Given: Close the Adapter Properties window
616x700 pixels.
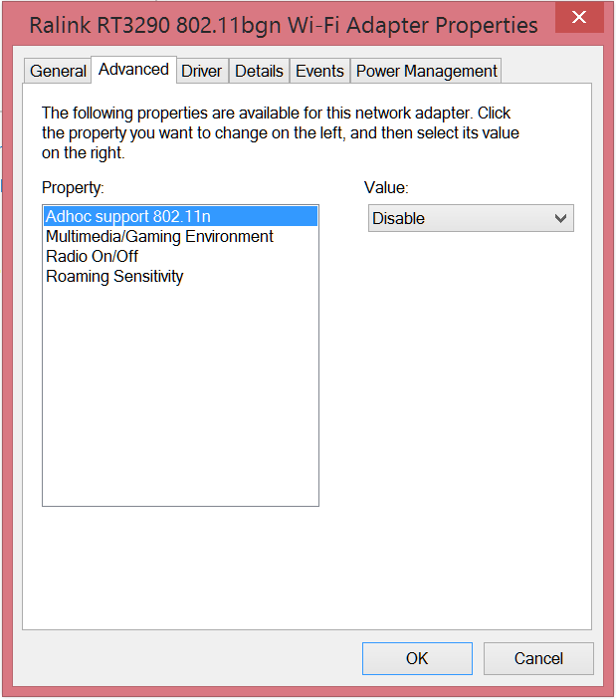Looking at the screenshot, I should pyautogui.click(x=579, y=17).
